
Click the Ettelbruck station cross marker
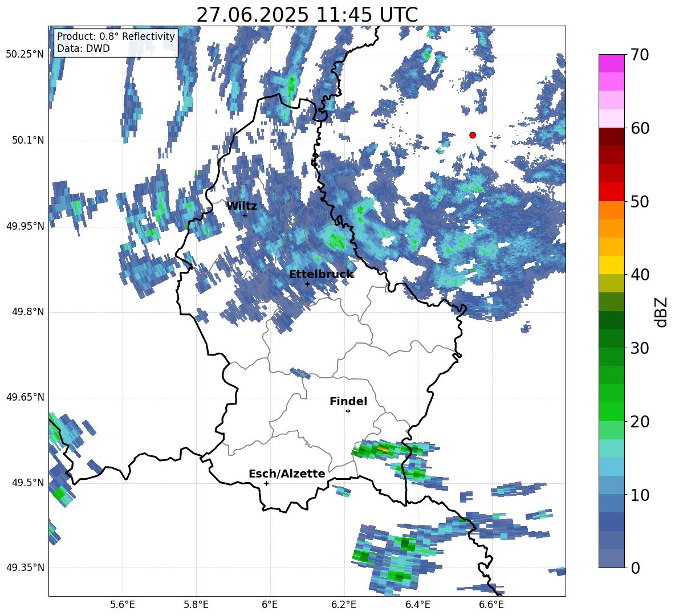click(307, 284)
